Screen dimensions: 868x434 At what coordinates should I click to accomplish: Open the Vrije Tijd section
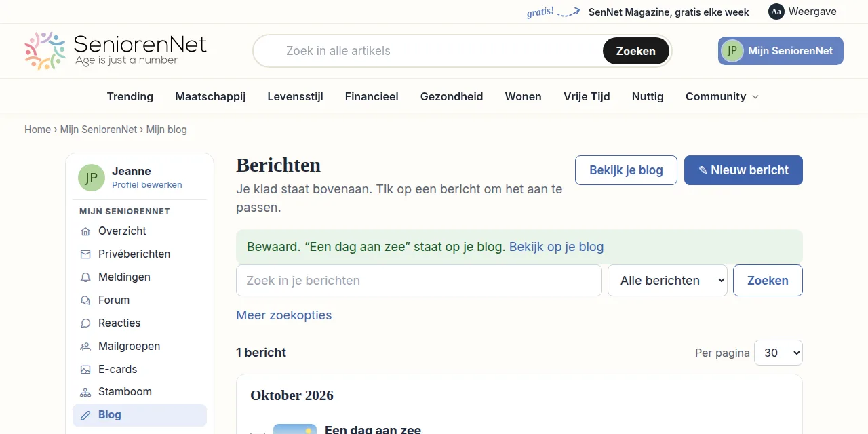pyautogui.click(x=587, y=96)
